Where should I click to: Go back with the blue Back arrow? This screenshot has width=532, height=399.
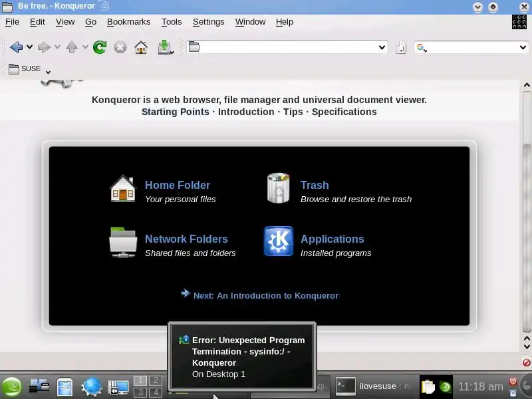point(16,47)
